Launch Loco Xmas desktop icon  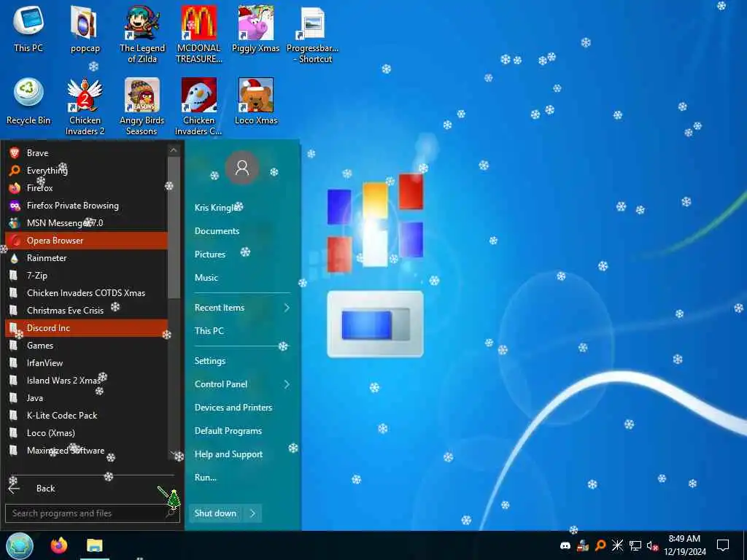(x=256, y=101)
